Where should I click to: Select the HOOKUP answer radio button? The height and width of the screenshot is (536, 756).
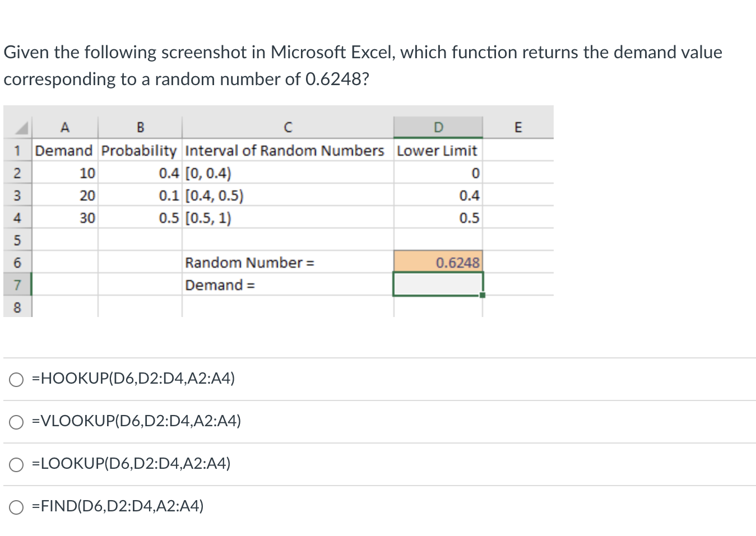click(16, 379)
